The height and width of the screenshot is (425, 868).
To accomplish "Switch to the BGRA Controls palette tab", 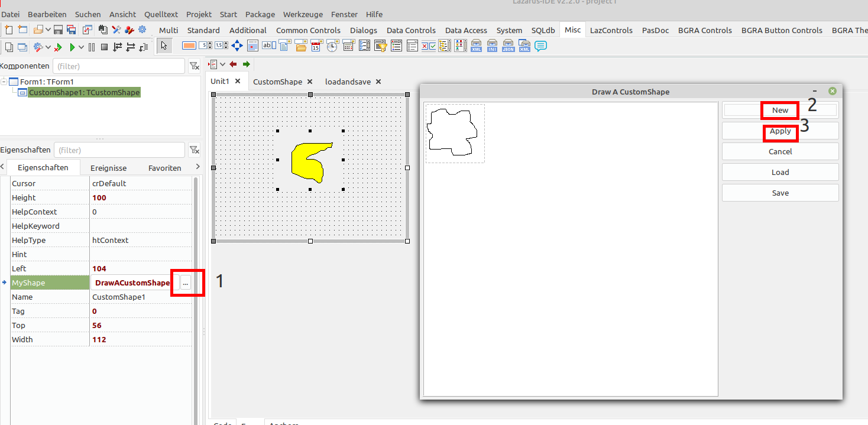I will pyautogui.click(x=705, y=30).
